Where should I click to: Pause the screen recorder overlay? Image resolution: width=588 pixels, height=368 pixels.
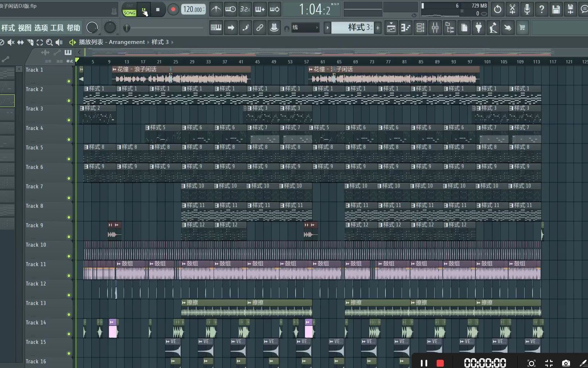[x=424, y=363]
